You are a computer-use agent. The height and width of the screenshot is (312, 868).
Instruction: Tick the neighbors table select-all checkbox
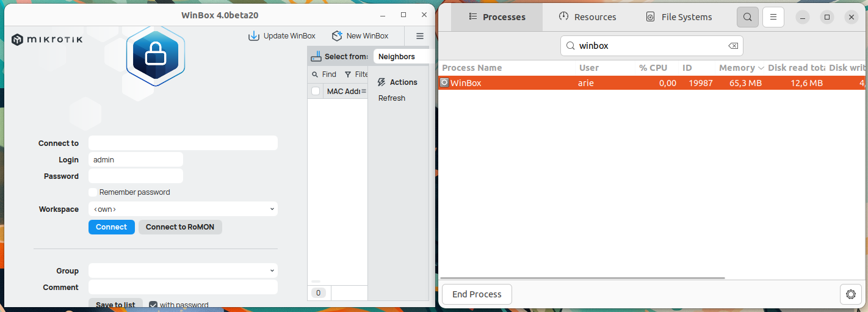tap(316, 91)
